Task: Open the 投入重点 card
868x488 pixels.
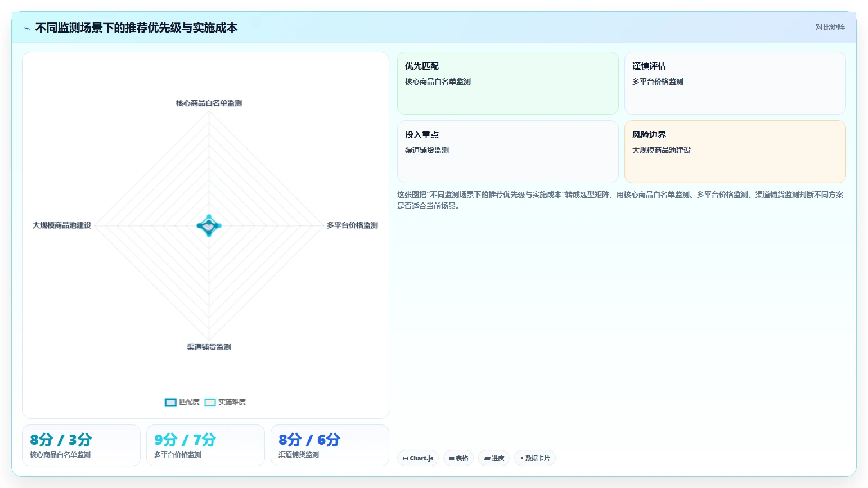Action: [507, 152]
